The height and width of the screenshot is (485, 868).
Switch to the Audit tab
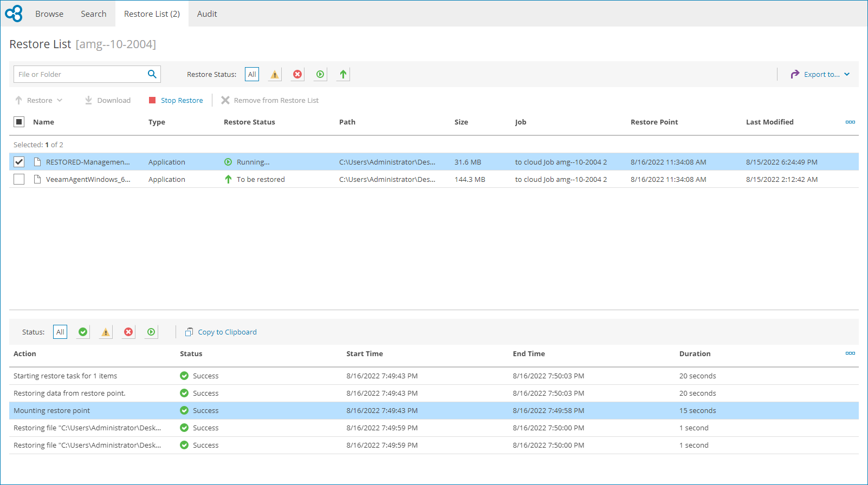coord(207,14)
